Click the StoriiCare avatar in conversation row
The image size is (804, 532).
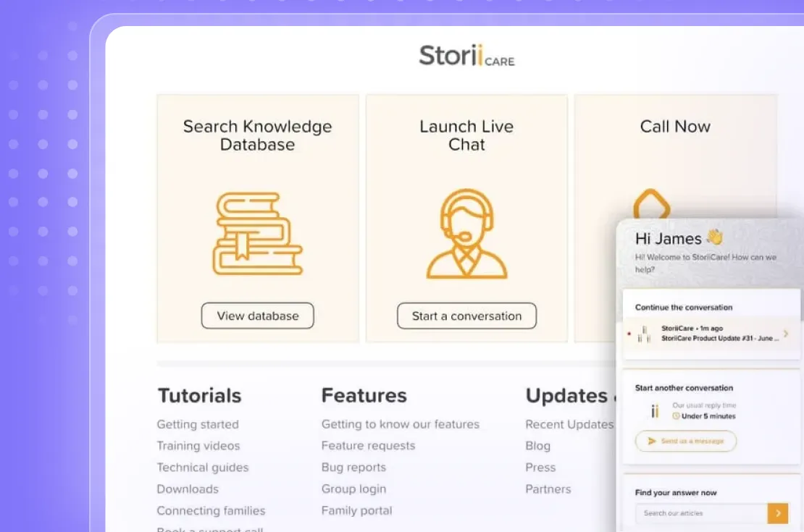(x=644, y=334)
